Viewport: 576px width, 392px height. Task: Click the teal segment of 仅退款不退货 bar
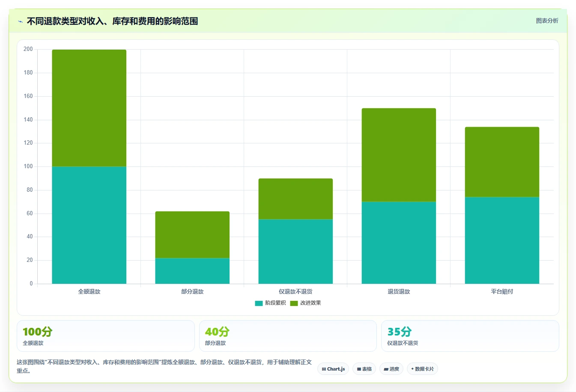295,252
